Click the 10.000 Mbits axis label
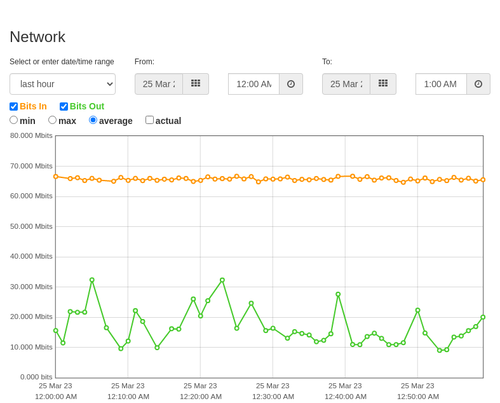500x403 pixels. click(x=31, y=347)
